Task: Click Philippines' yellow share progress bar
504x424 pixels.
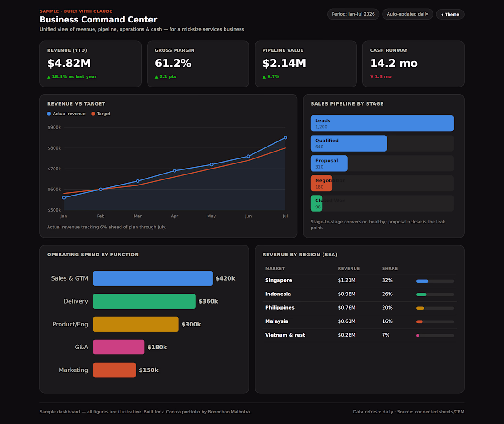Action: 421,308
